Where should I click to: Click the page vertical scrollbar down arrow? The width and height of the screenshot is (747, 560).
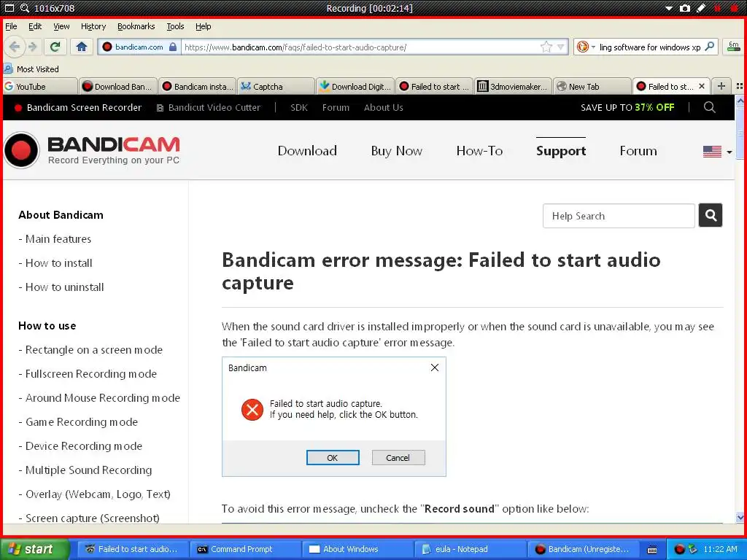(740, 517)
